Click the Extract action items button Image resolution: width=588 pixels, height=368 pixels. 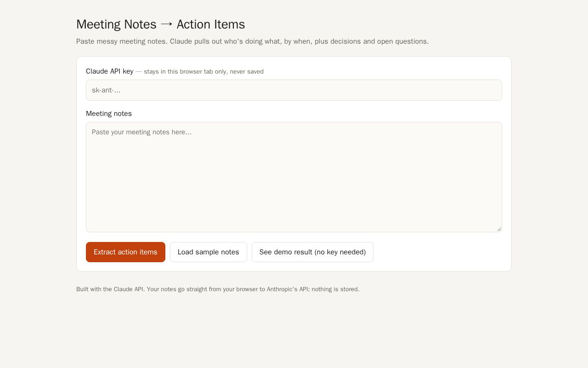(x=125, y=252)
